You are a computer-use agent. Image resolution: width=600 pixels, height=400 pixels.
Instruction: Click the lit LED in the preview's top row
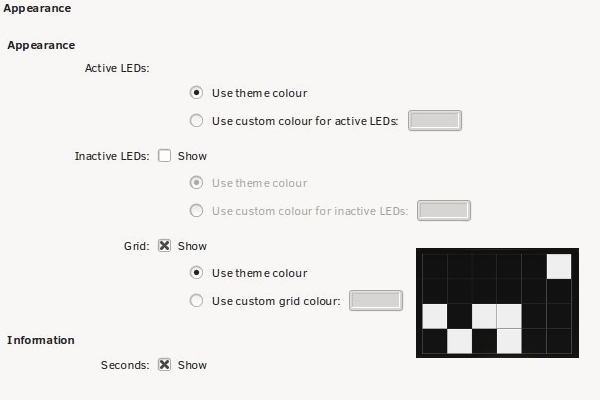(558, 266)
